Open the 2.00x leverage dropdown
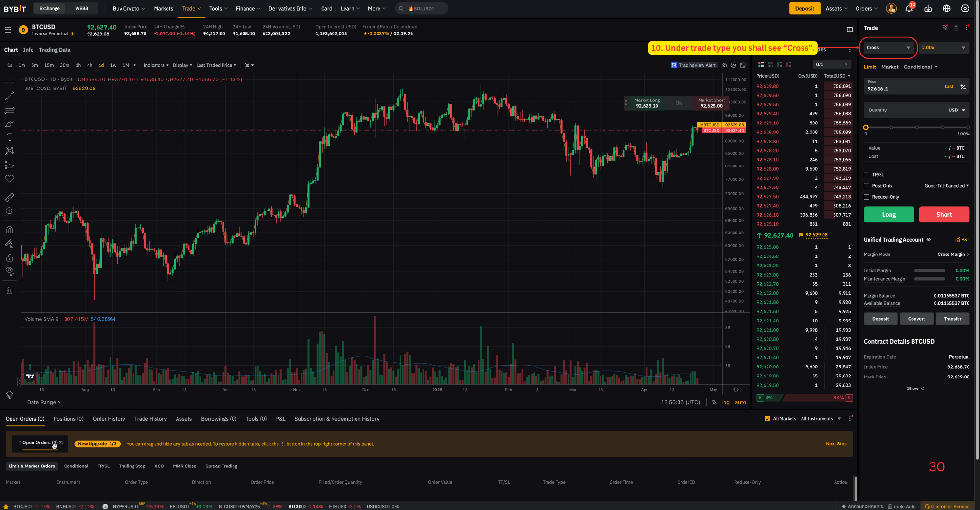 coord(944,48)
